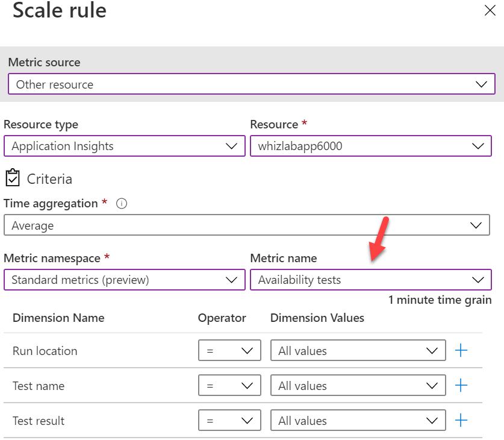This screenshot has width=504, height=440.
Task: Click the Scale rule heading
Action: pyautogui.click(x=59, y=11)
